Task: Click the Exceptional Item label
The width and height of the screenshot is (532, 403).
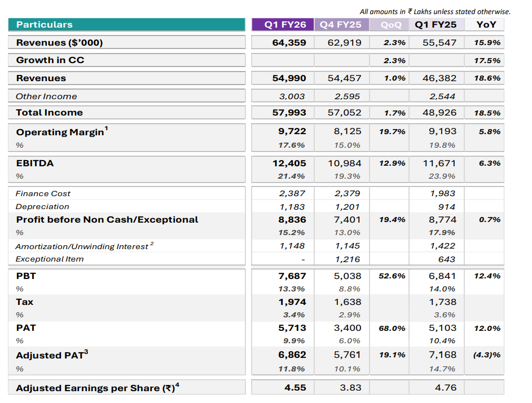Action: click(x=50, y=259)
